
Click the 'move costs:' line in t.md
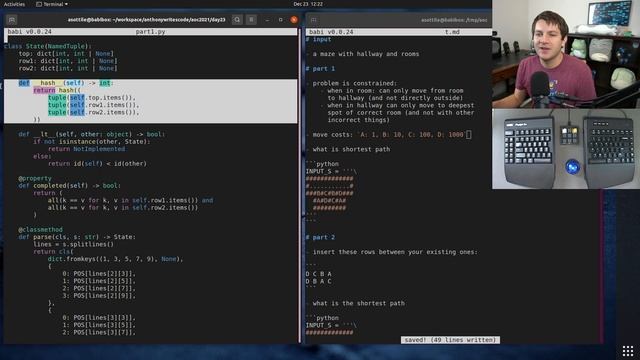388,134
